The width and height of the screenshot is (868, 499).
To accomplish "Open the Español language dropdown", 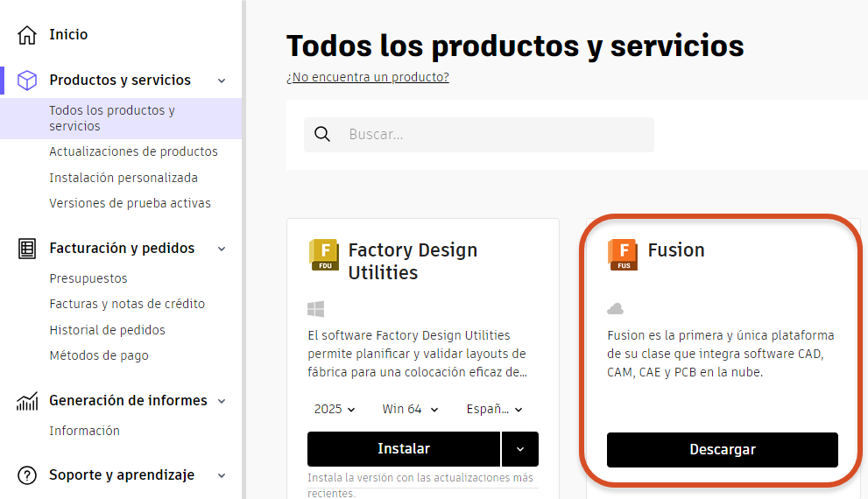I will click(494, 409).
